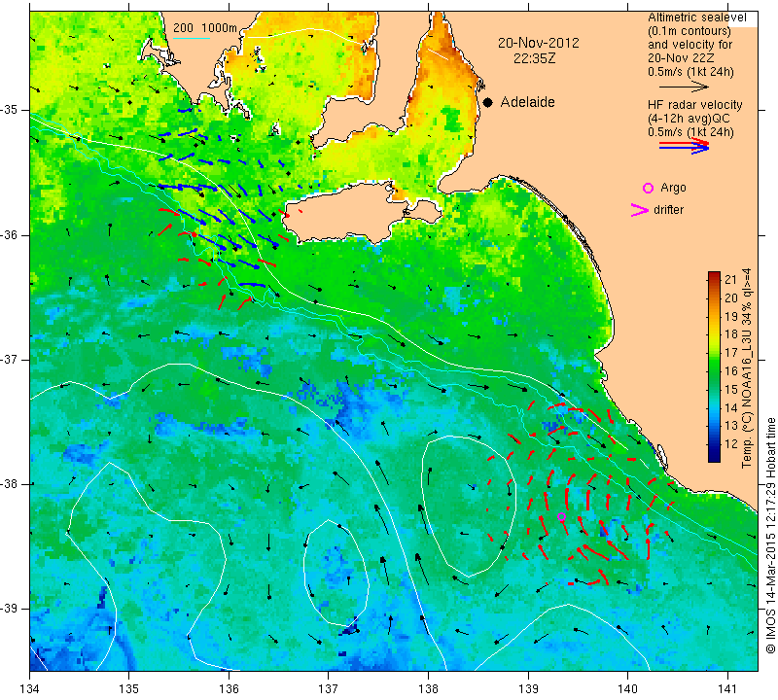Click the latitude axis label -38
Image resolution: width=778 pixels, height=700 pixels.
pos(9,484)
